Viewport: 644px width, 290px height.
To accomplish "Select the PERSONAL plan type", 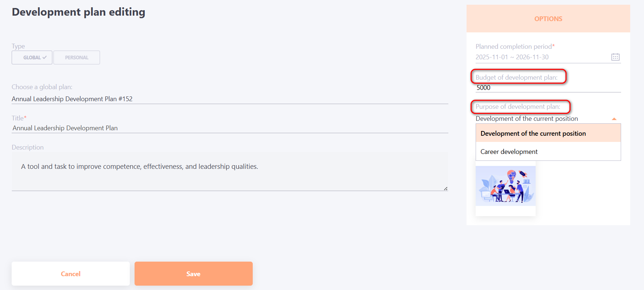I will [77, 57].
